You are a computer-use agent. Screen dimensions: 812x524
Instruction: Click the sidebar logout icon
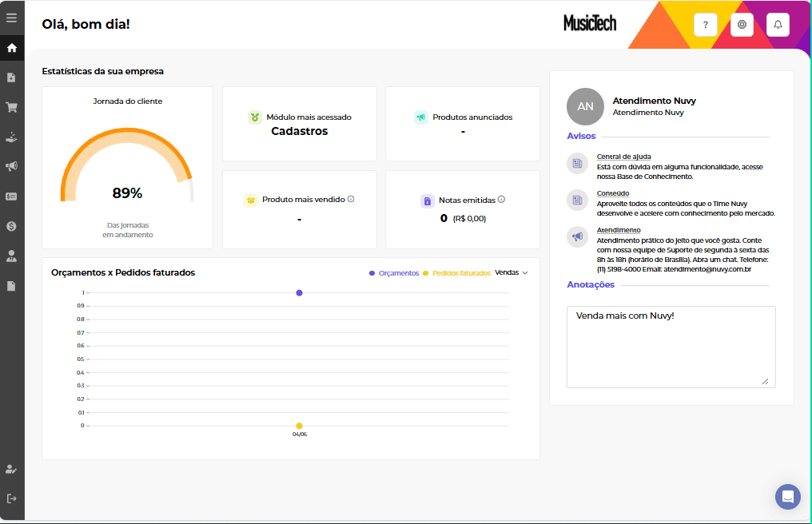pyautogui.click(x=11, y=498)
